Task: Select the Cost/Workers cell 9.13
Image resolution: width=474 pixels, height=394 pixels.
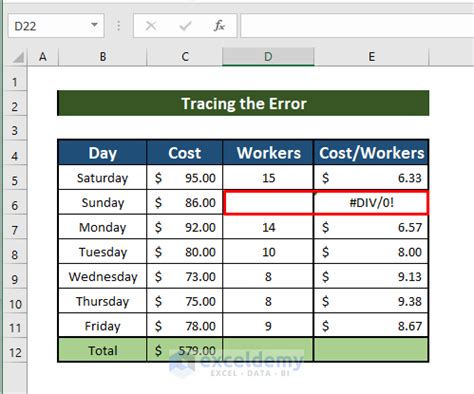Action: (371, 276)
